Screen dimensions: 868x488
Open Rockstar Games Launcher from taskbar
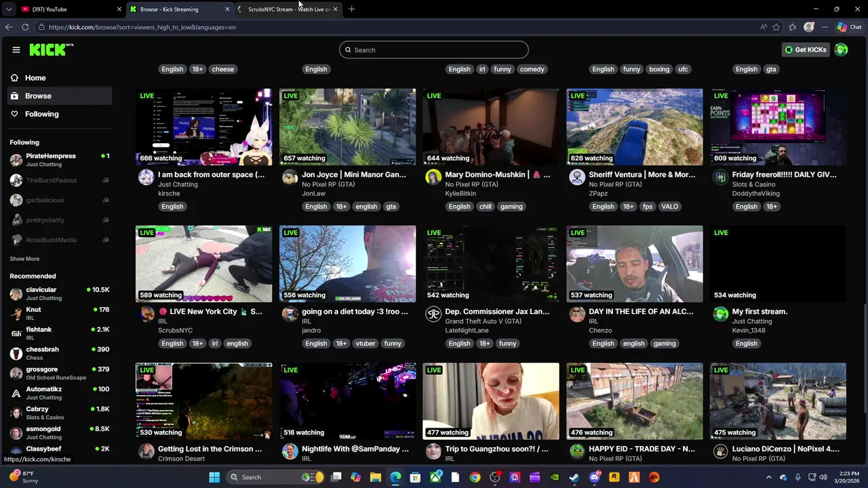pos(614,477)
